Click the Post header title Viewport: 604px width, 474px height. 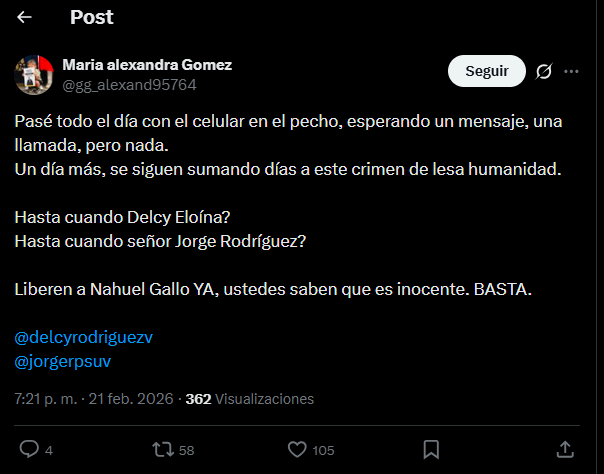[92, 17]
